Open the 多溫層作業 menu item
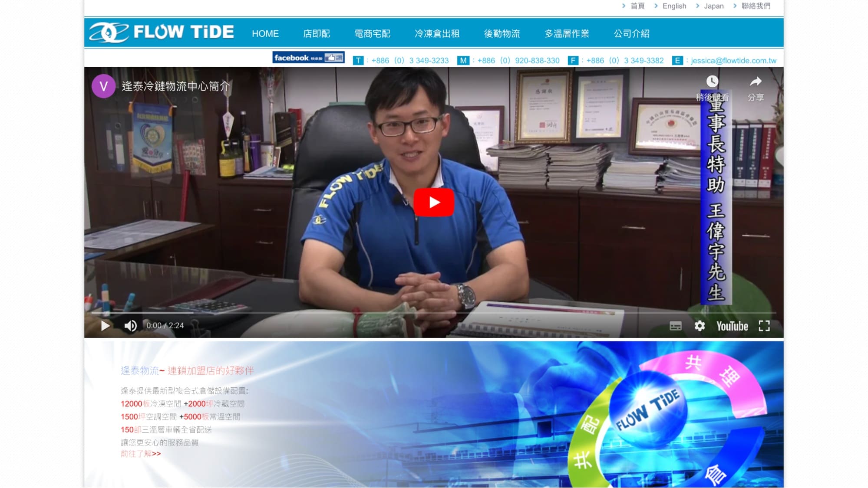868x488 pixels. (567, 33)
